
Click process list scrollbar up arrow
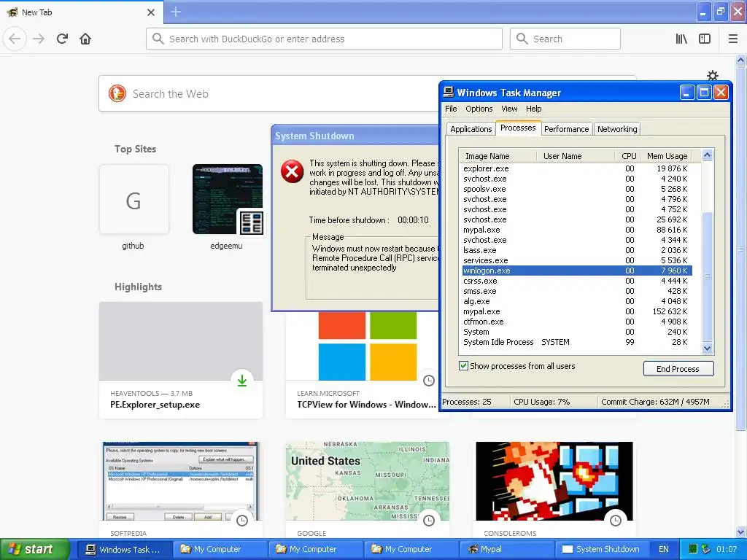pos(707,155)
